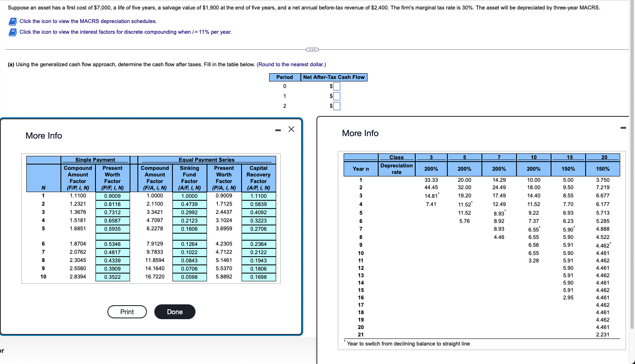Click the Class 3 column header
The image size is (635, 364).
(431, 157)
